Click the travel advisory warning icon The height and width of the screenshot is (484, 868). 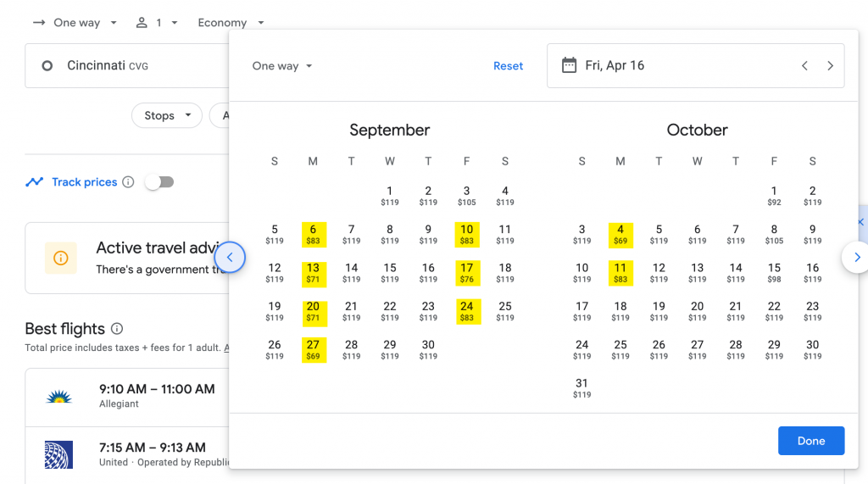click(61, 258)
